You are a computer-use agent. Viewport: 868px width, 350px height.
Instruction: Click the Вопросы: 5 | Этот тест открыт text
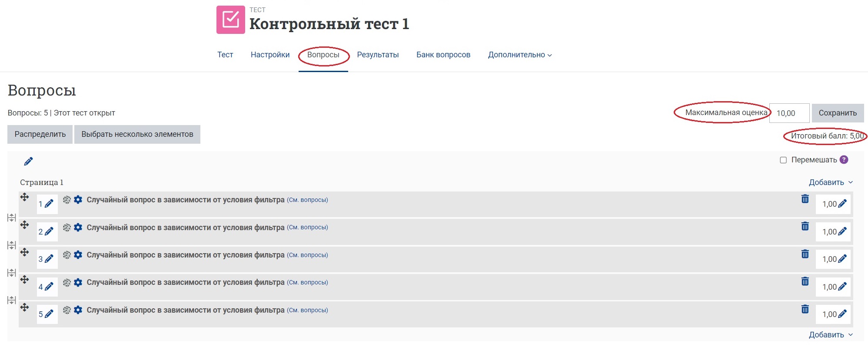tap(61, 113)
